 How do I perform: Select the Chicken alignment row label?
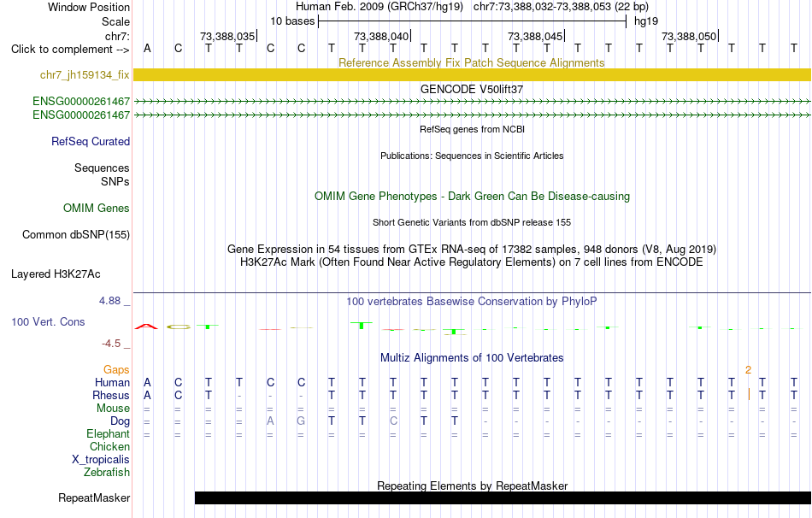point(109,446)
